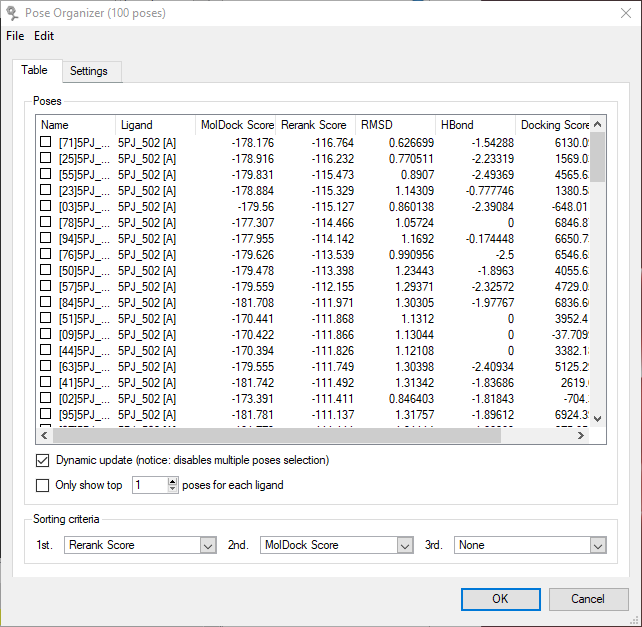This screenshot has height=627, width=642.
Task: Click the horizontal scrollbar right arrow
Action: coord(581,435)
